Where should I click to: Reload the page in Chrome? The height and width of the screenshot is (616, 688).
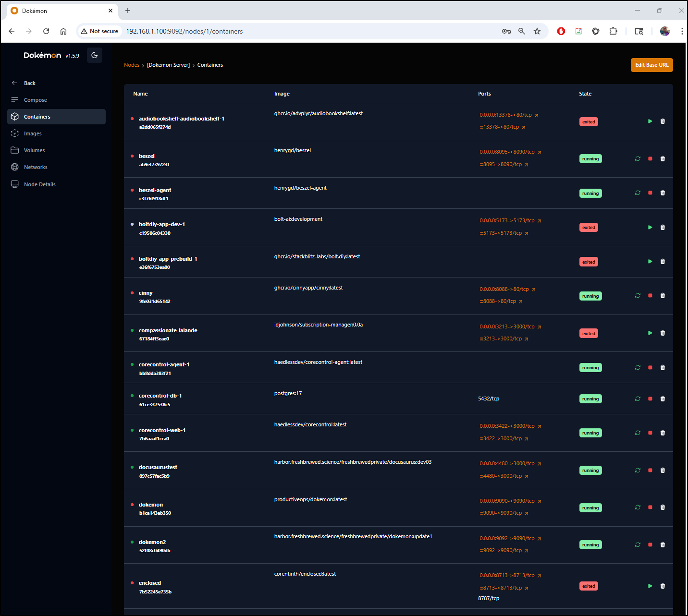(46, 31)
